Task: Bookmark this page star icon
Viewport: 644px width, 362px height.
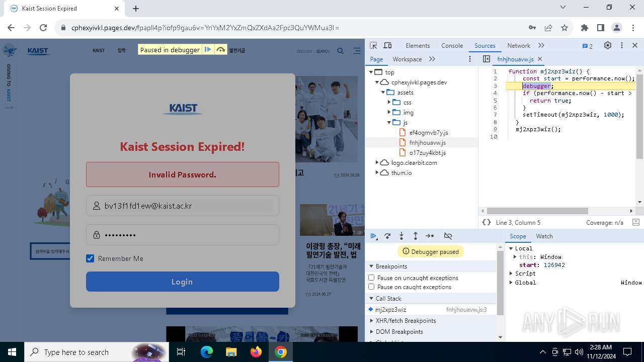Action: click(x=564, y=28)
